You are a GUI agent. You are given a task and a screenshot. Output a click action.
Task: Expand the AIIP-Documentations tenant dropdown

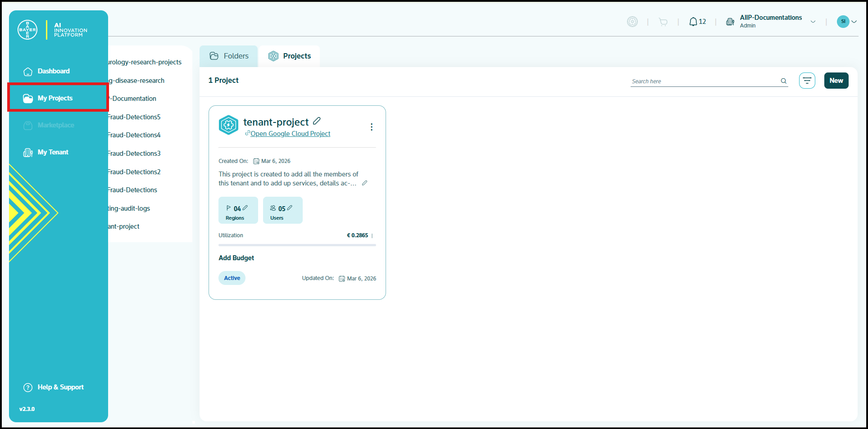click(813, 22)
